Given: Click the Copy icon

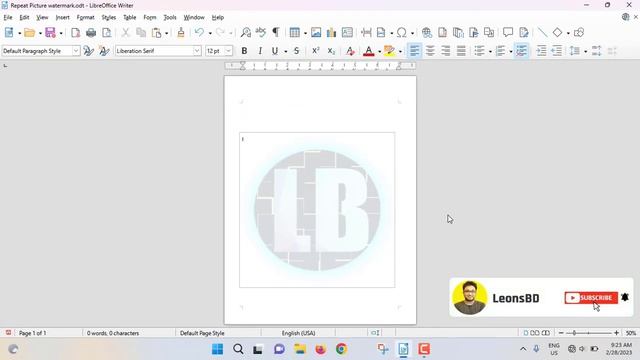Looking at the screenshot, I should pos(141,33).
